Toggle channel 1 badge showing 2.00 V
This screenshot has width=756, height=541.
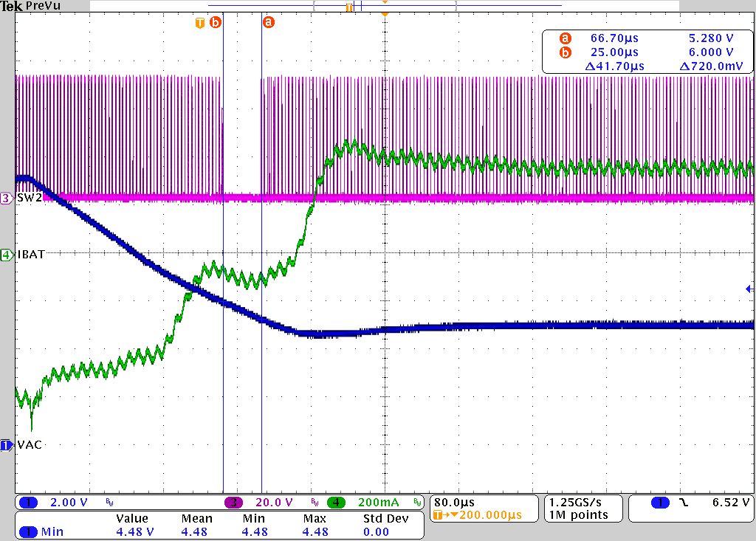point(28,503)
